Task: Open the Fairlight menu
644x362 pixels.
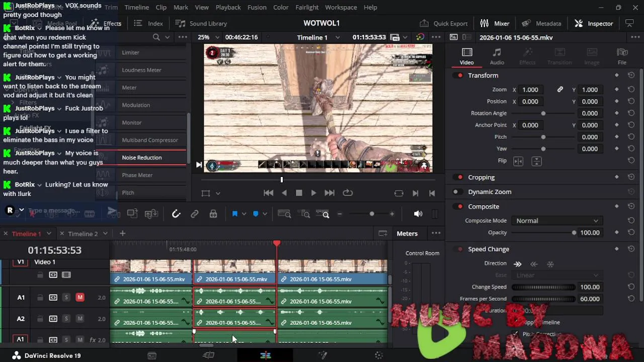Action: point(307,8)
